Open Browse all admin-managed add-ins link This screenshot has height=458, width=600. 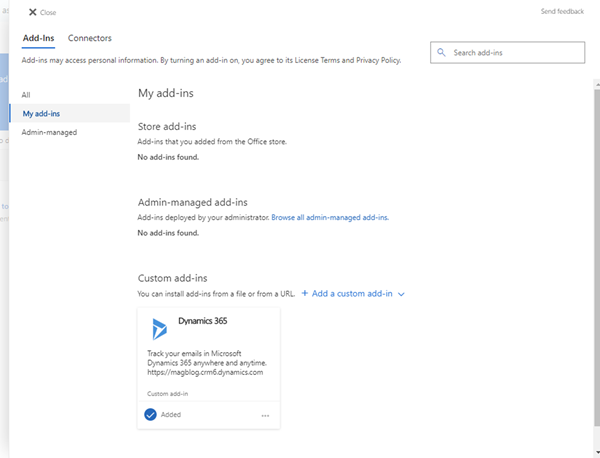click(329, 217)
